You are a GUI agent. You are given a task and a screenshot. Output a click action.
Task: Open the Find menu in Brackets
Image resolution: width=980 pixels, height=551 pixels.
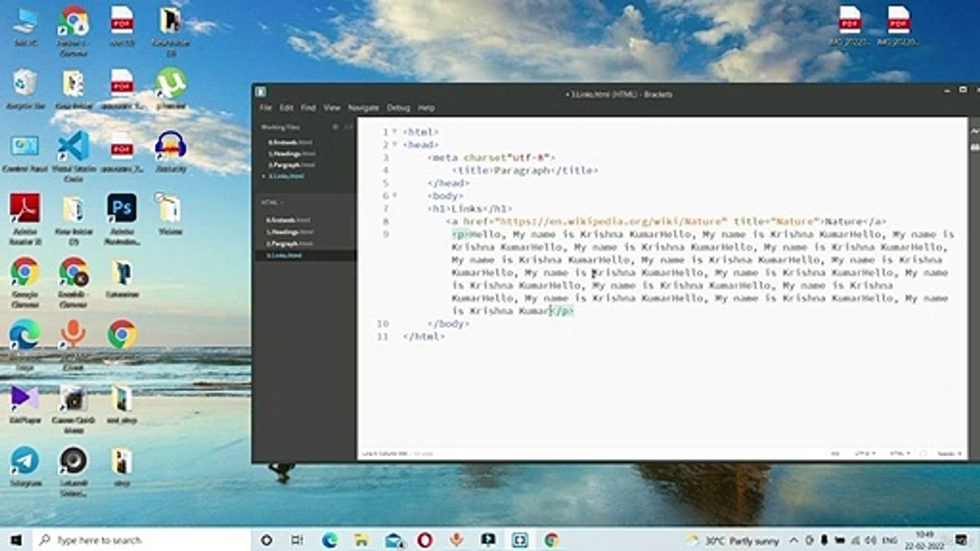pyautogui.click(x=308, y=108)
